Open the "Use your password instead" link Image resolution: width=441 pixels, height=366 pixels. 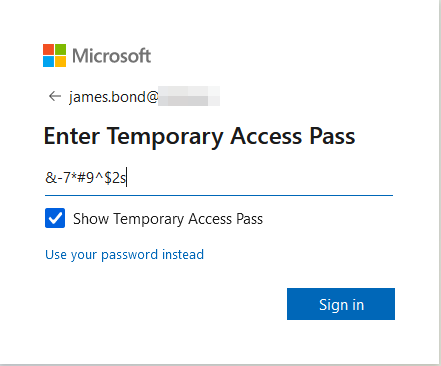coord(124,255)
